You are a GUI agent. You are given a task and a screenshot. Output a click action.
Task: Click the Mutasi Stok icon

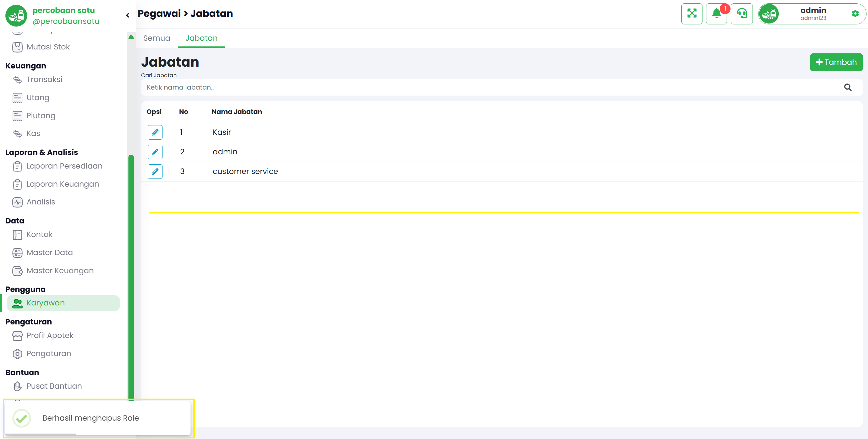pyautogui.click(x=17, y=47)
